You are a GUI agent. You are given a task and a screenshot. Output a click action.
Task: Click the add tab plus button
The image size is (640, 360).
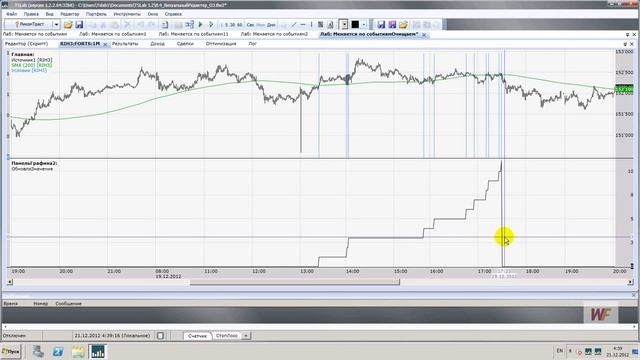pyautogui.click(x=246, y=336)
